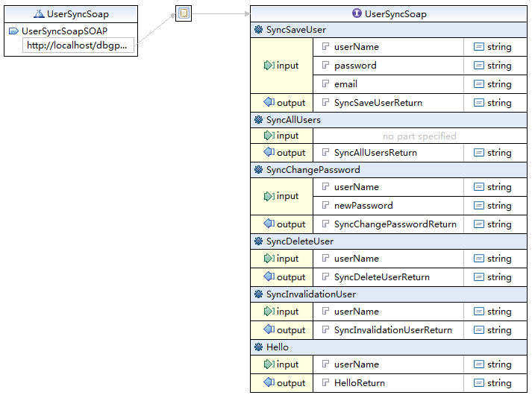Click the string type icon in the email row
The width and height of the screenshot is (532, 398).
coord(479,83)
